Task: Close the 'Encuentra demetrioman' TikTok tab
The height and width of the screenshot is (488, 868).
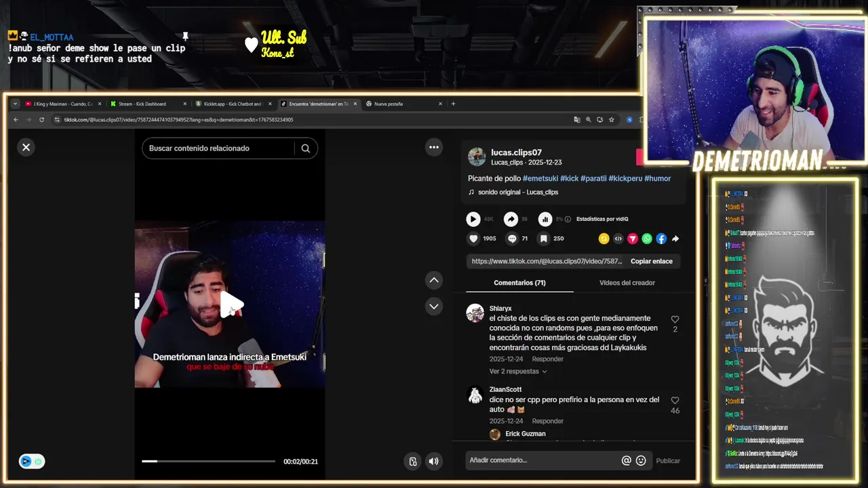Action: 355,104
